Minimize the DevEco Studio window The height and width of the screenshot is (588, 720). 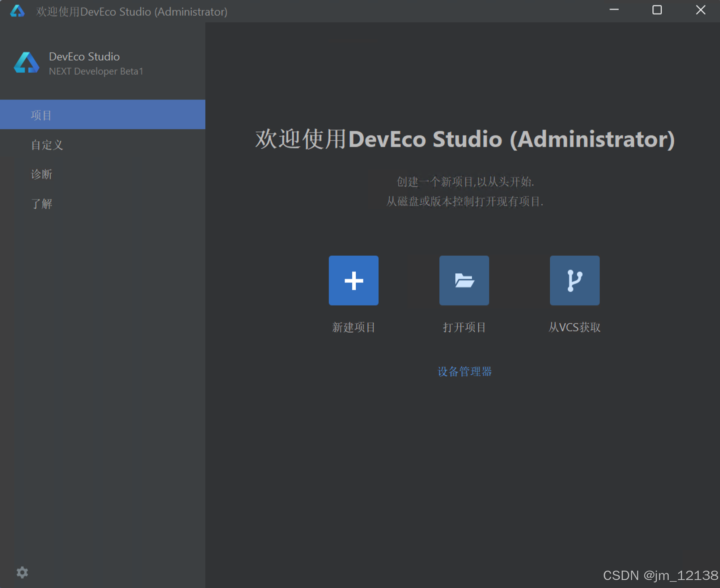coord(614,10)
